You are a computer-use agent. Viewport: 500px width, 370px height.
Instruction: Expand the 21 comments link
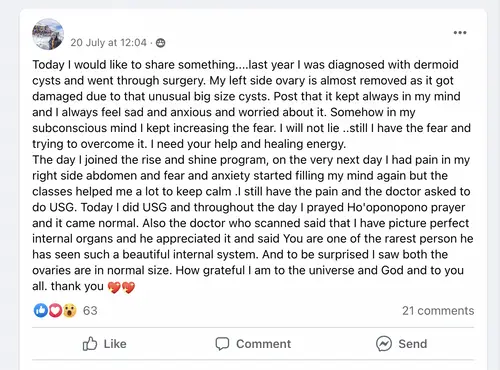click(438, 311)
